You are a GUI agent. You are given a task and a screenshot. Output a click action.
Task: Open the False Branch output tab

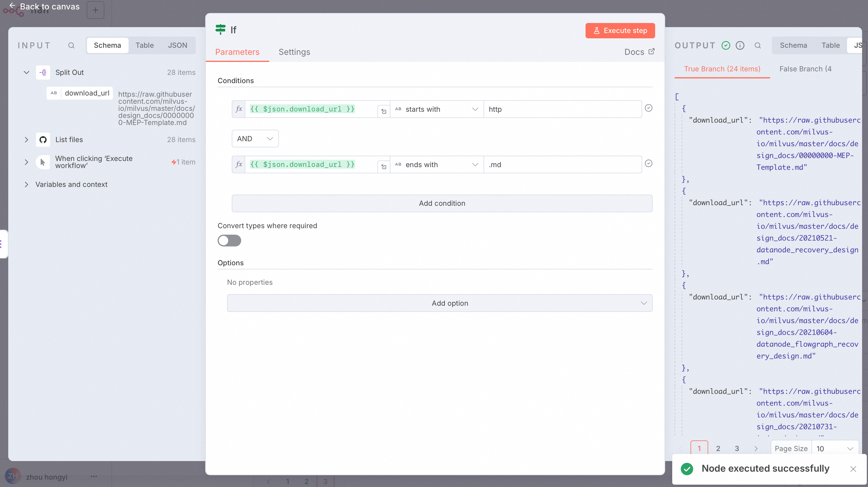click(x=805, y=69)
